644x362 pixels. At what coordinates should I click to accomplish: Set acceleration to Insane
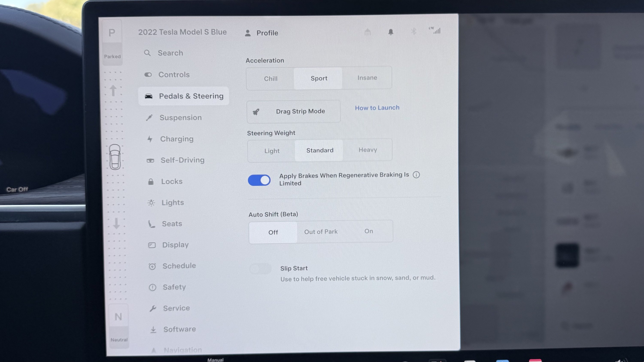click(x=367, y=78)
